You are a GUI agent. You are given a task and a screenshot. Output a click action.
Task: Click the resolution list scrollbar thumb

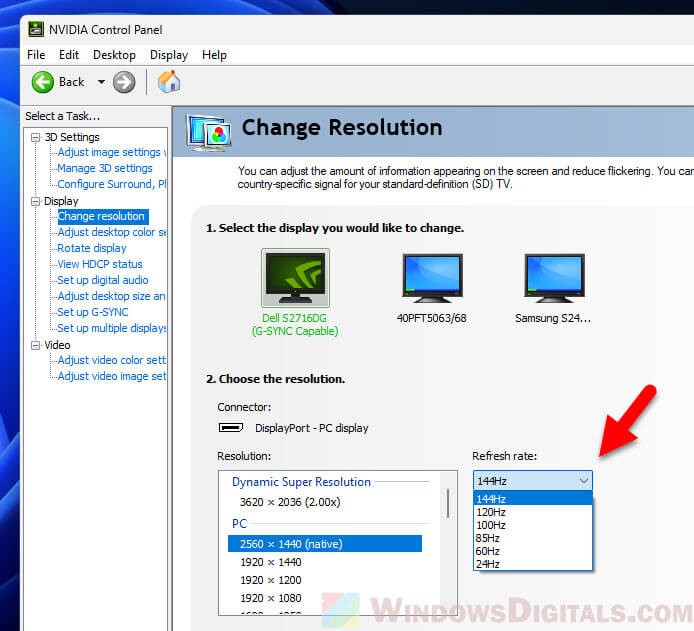(448, 503)
